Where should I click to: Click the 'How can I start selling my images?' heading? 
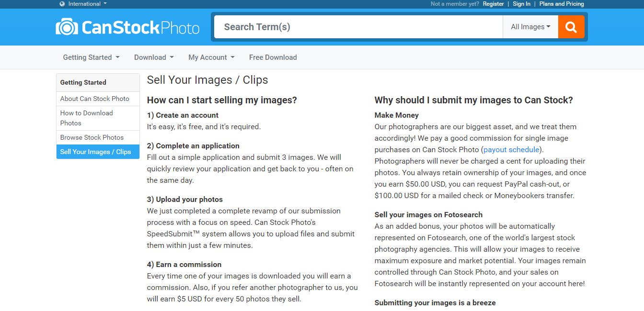pos(222,100)
